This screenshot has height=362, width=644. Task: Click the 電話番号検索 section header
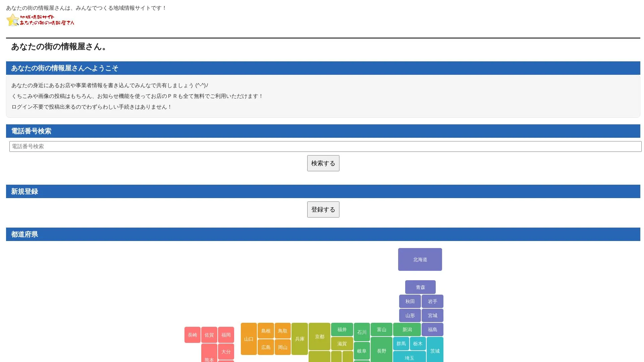click(x=323, y=131)
